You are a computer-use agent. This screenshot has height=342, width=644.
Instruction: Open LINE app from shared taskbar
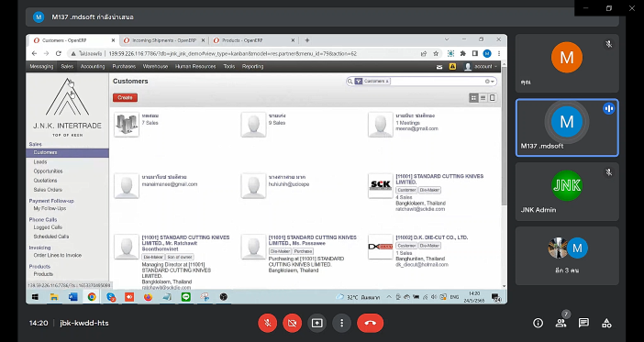pos(185,297)
